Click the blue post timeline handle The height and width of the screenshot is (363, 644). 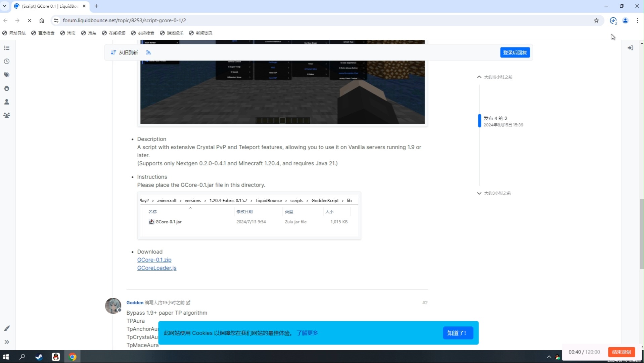tap(479, 121)
